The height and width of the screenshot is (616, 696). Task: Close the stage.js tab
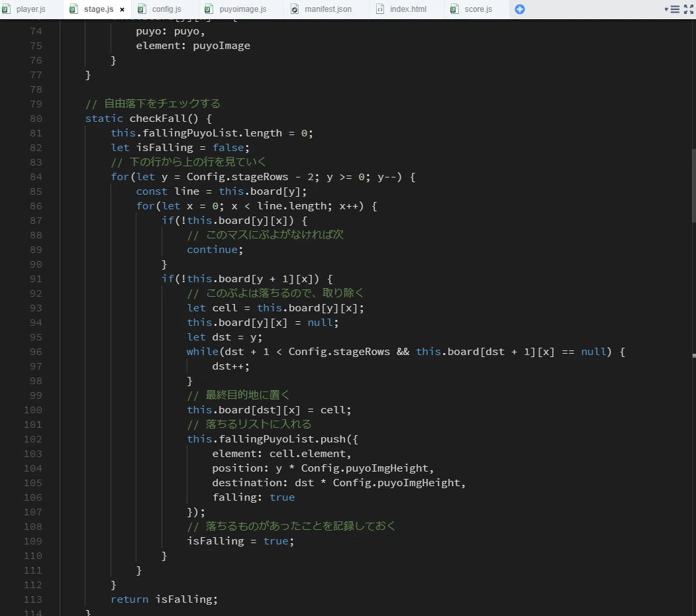click(x=122, y=9)
